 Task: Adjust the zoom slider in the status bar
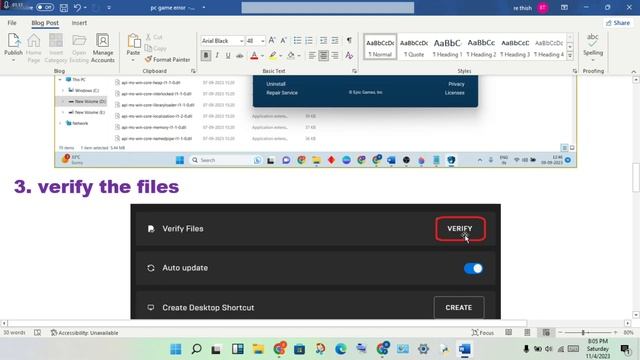click(584, 333)
